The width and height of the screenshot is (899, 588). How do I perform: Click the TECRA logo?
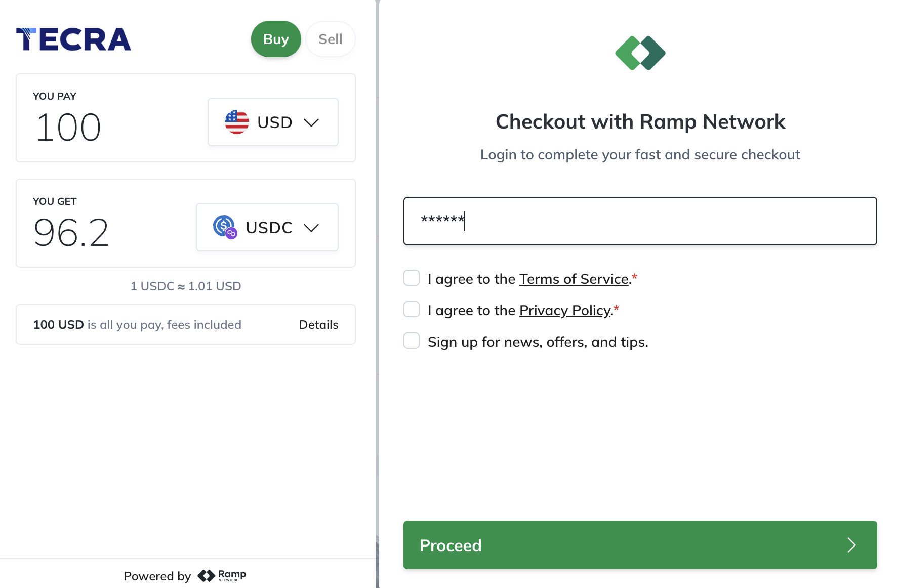(x=73, y=39)
